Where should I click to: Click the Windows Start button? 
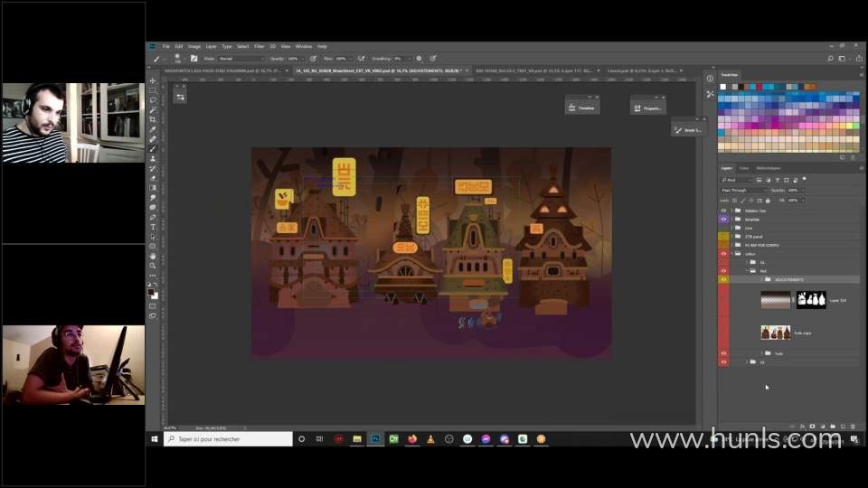[155, 439]
